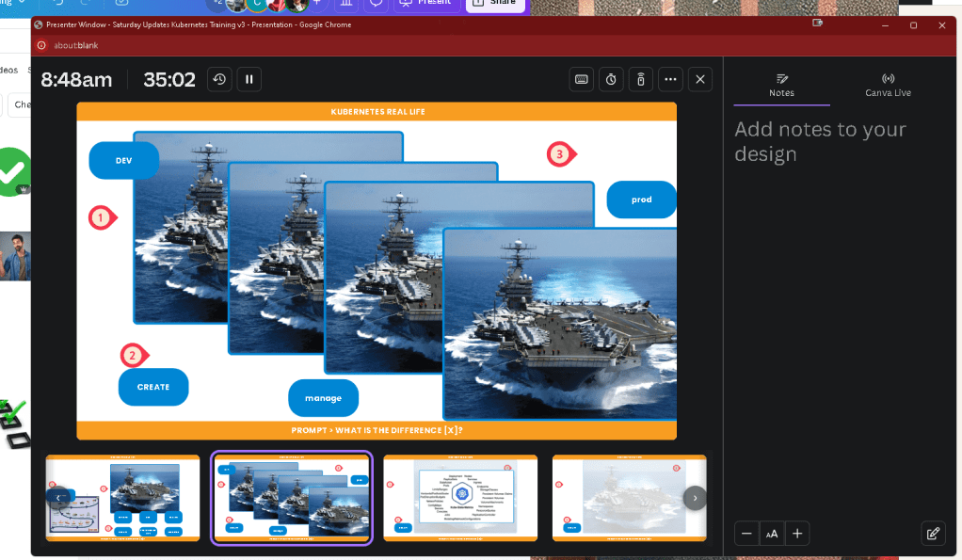Select the single aircraft carrier slide thumbnail
This screenshot has height=560, width=962.
[122, 498]
